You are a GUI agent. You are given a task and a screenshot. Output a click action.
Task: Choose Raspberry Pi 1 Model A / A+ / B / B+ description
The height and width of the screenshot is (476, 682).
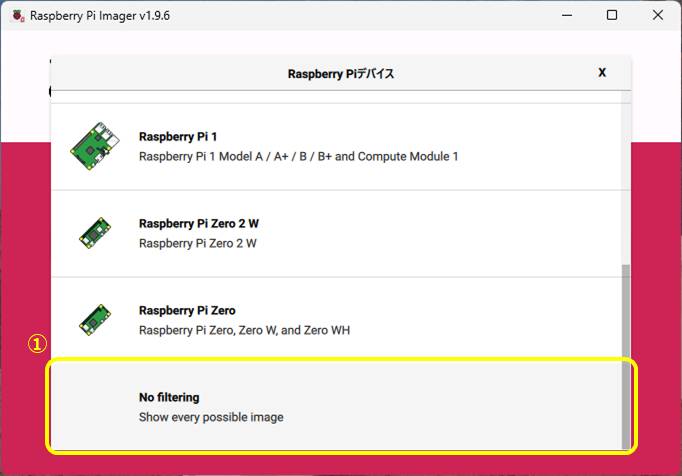(298, 157)
